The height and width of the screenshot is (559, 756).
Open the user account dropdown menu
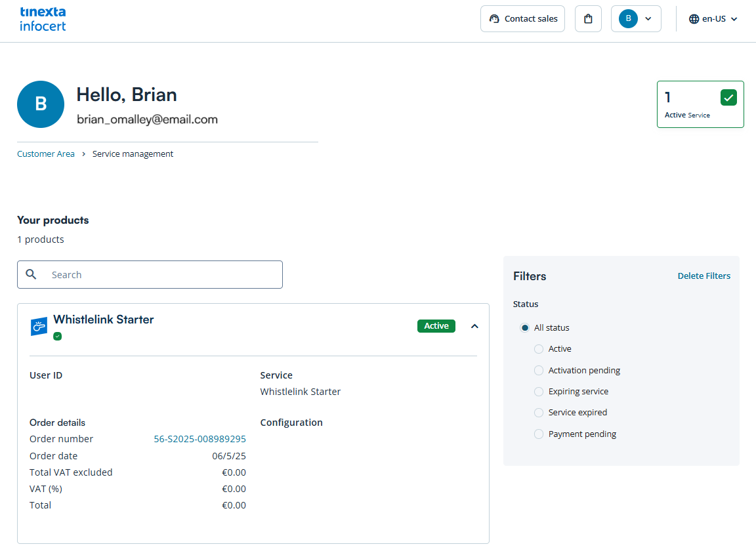point(635,19)
